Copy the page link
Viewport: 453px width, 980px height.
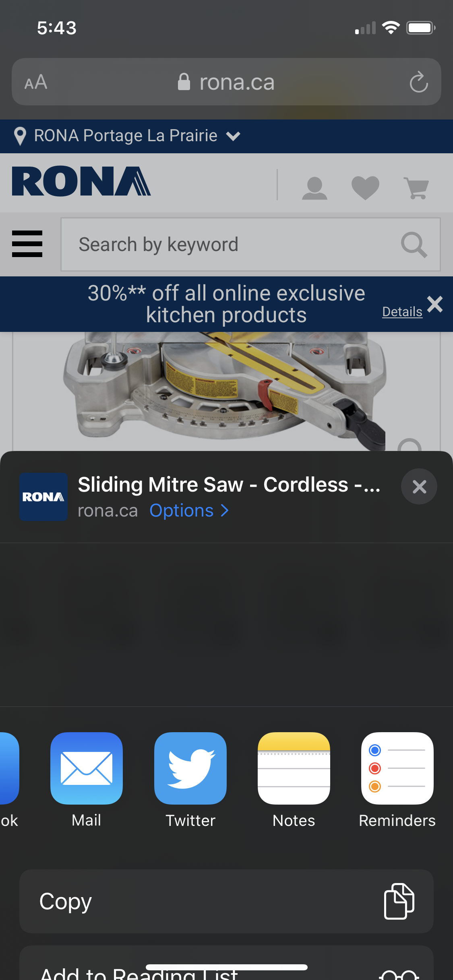tap(226, 901)
